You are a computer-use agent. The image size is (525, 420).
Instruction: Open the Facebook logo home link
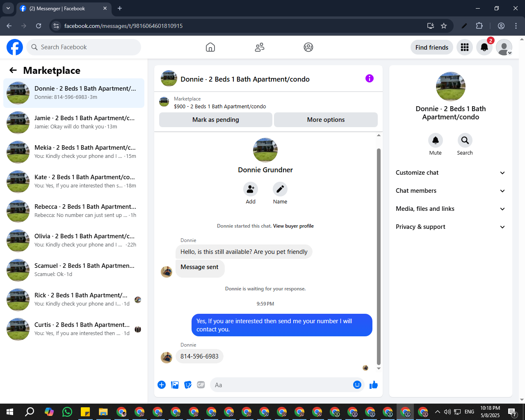point(15,47)
